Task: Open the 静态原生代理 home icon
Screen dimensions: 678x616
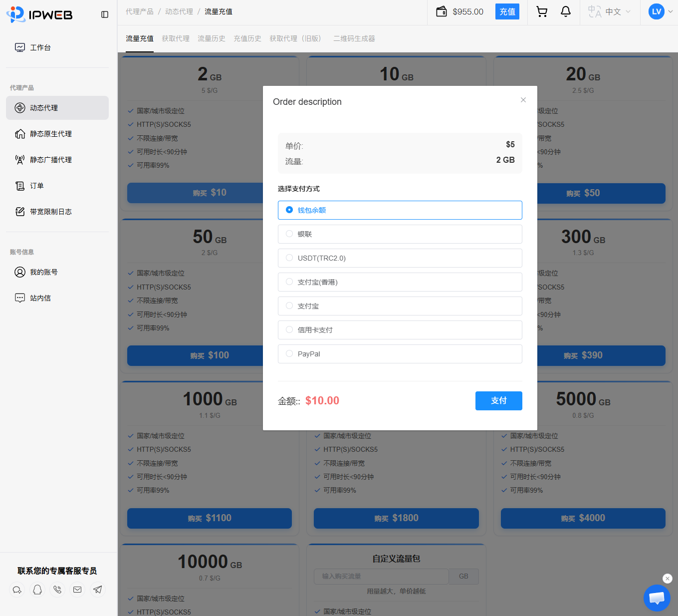Action: [x=20, y=134]
